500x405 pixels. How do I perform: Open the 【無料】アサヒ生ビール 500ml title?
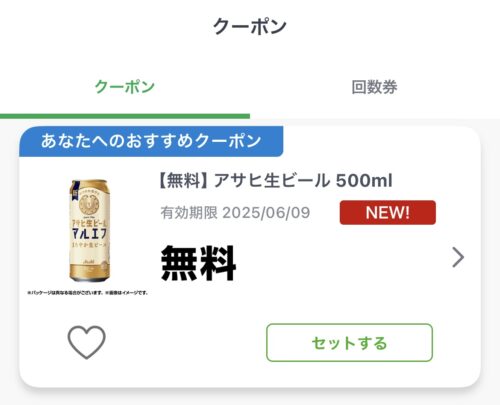276,181
